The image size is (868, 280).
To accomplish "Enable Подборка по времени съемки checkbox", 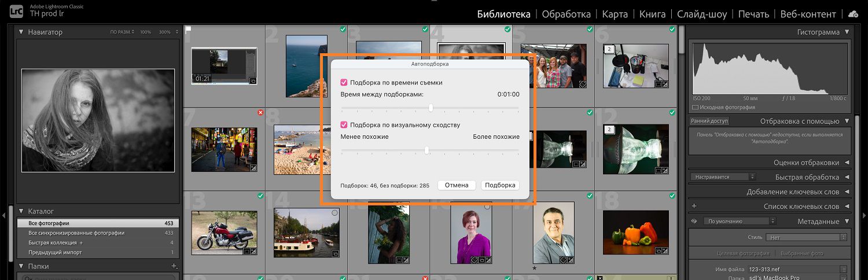I will coord(344,83).
